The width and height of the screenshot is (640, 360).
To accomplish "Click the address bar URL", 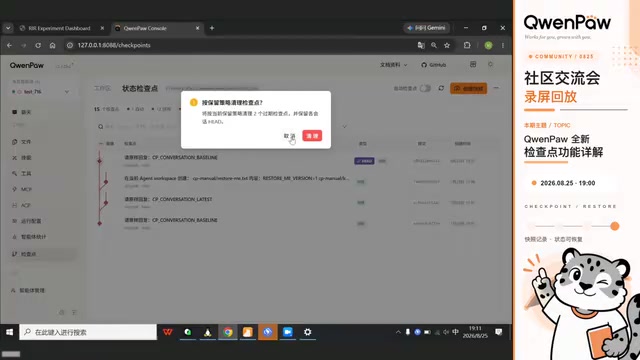I will (114, 45).
